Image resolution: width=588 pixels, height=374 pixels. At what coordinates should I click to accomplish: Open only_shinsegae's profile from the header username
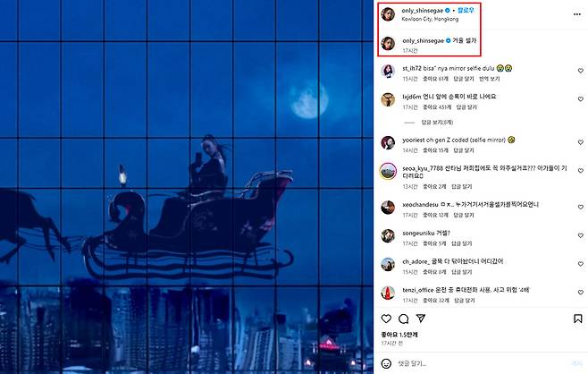pyautogui.click(x=423, y=11)
